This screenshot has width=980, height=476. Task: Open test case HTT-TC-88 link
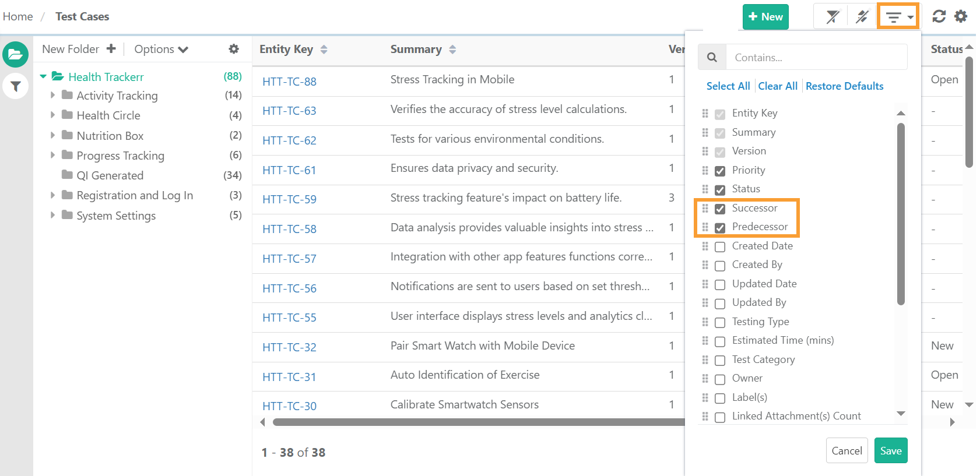pyautogui.click(x=289, y=82)
